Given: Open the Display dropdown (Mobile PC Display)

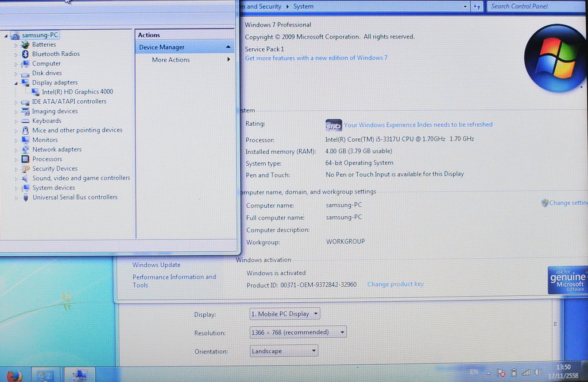Looking at the screenshot, I should coord(285,314).
